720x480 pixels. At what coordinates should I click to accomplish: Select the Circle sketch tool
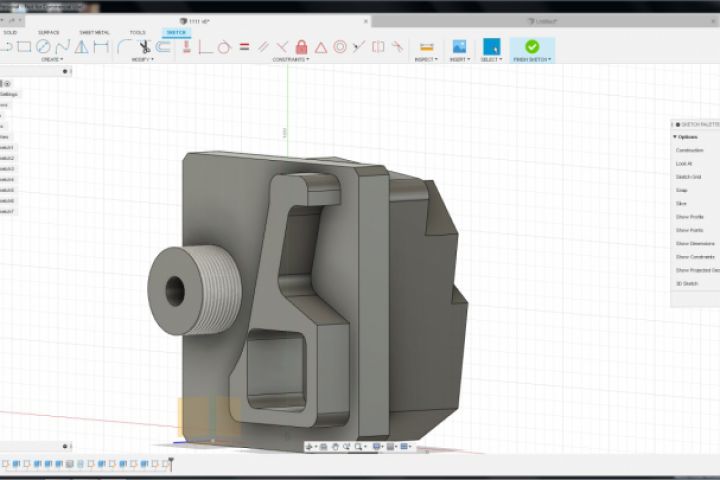pos(43,46)
